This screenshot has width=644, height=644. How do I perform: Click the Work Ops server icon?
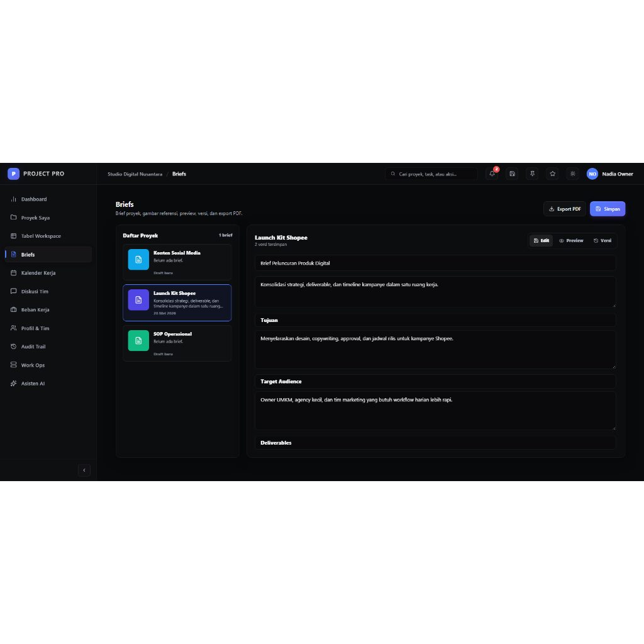[x=14, y=365]
